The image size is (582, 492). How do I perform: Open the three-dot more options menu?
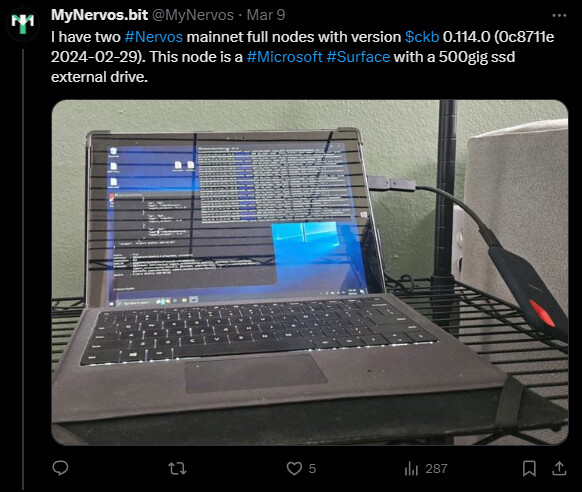[x=559, y=16]
